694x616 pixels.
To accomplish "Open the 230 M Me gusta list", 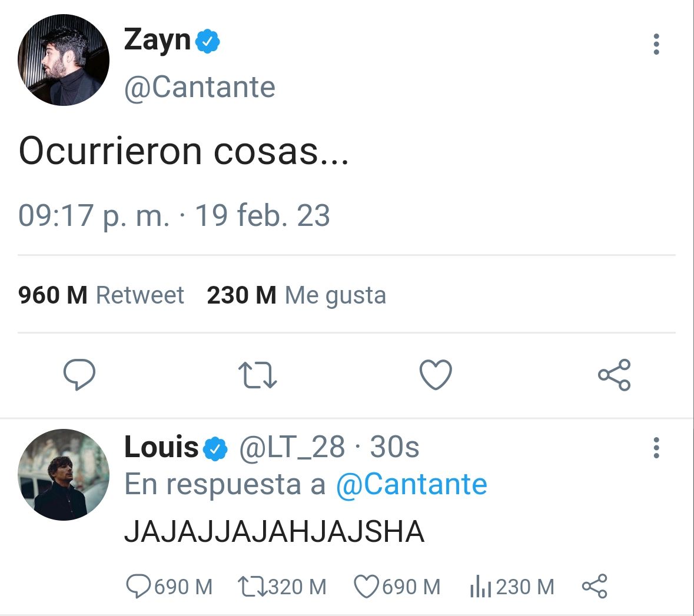I will coord(297,295).
